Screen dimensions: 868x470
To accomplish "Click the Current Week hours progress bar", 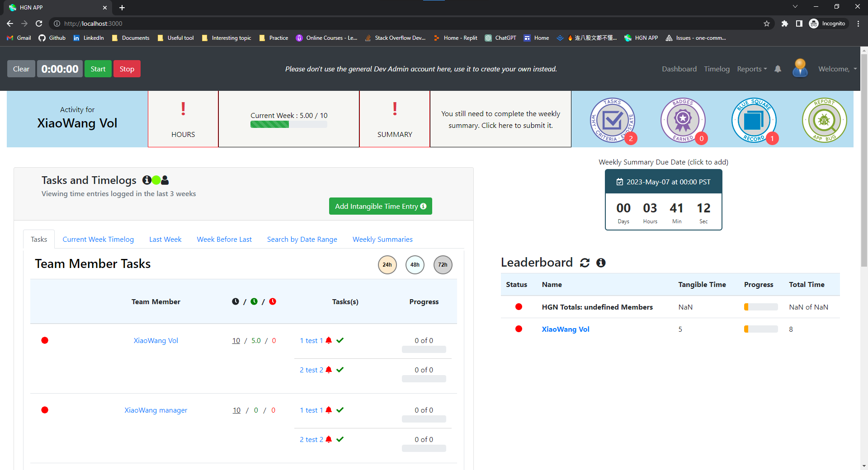I will tap(289, 125).
